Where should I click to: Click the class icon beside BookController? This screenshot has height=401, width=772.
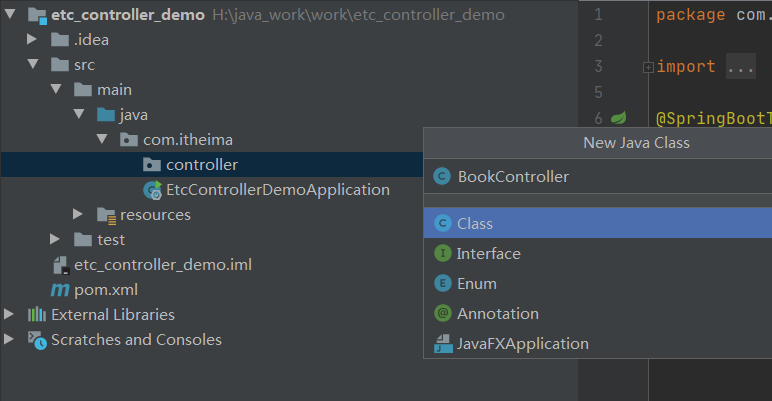[442, 176]
